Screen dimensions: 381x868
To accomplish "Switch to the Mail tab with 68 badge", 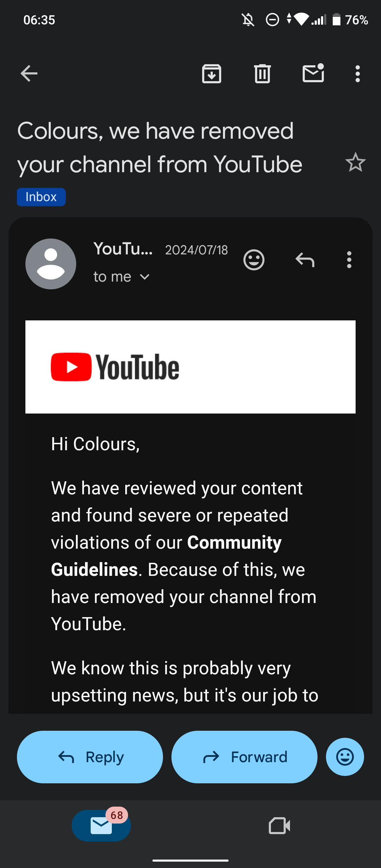I will point(101,825).
